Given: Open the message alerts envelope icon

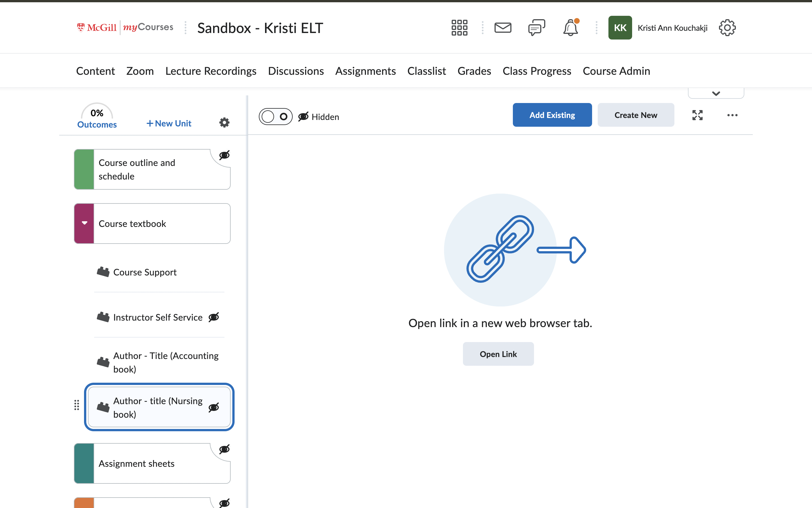Looking at the screenshot, I should pyautogui.click(x=503, y=28).
